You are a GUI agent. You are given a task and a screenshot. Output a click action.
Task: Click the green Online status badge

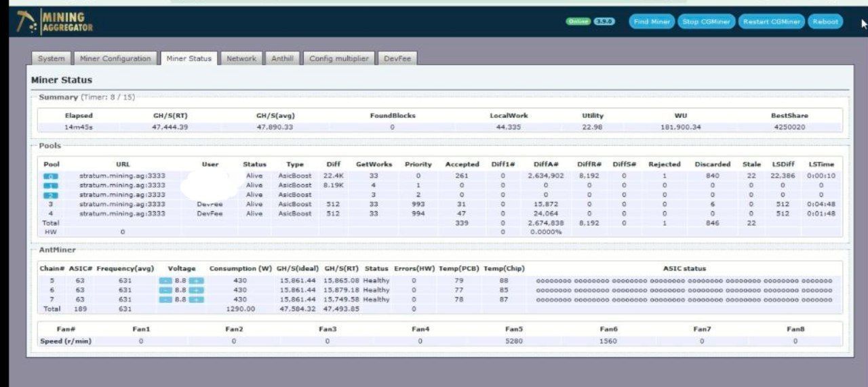578,22
